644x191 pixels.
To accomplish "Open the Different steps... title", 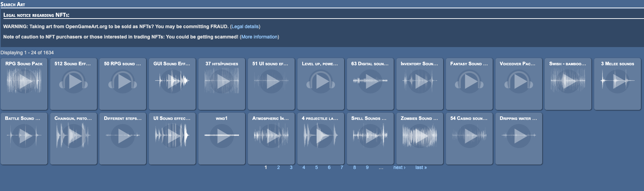I will click(x=123, y=118).
